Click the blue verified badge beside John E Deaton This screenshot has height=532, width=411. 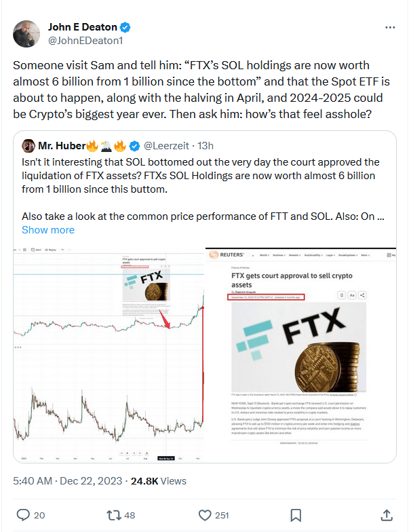(125, 28)
